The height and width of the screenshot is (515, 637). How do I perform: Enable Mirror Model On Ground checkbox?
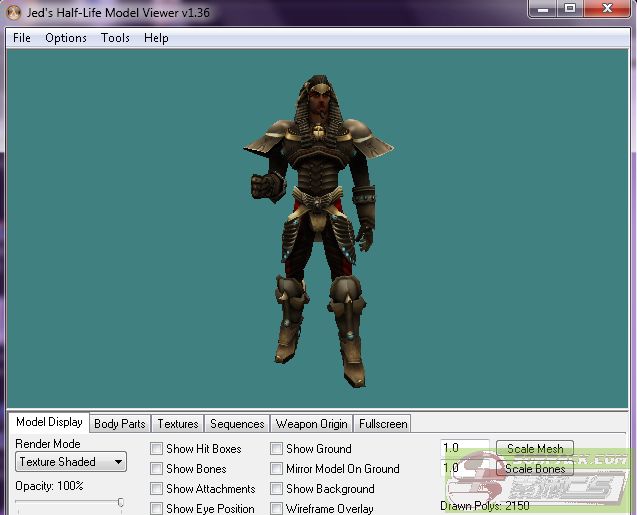click(276, 468)
